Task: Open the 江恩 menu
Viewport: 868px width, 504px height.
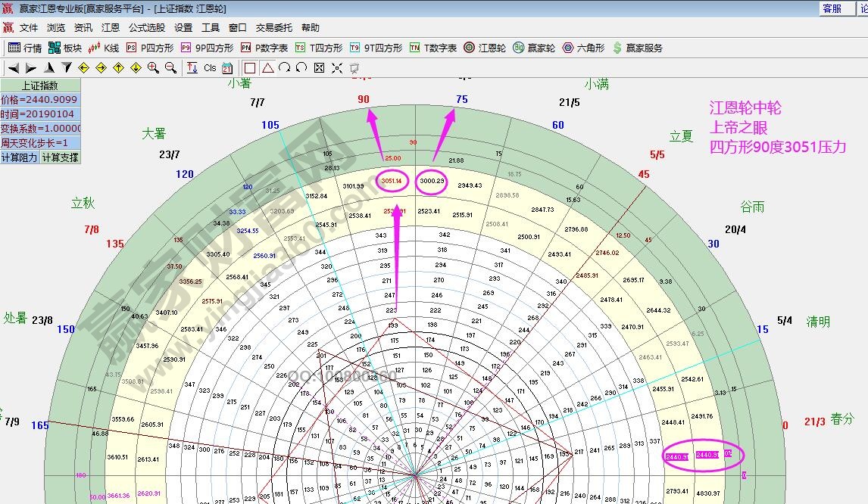Action: coord(111,27)
